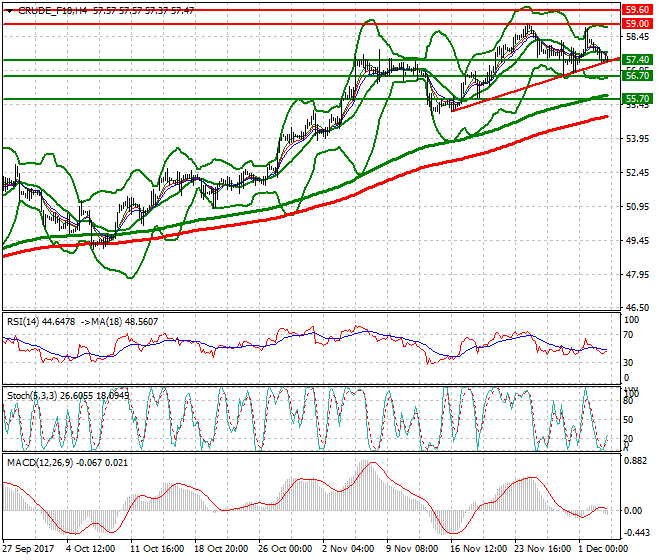Click the 46.50 price axis value
Viewport: 660px width, 560px height.
[x=637, y=308]
